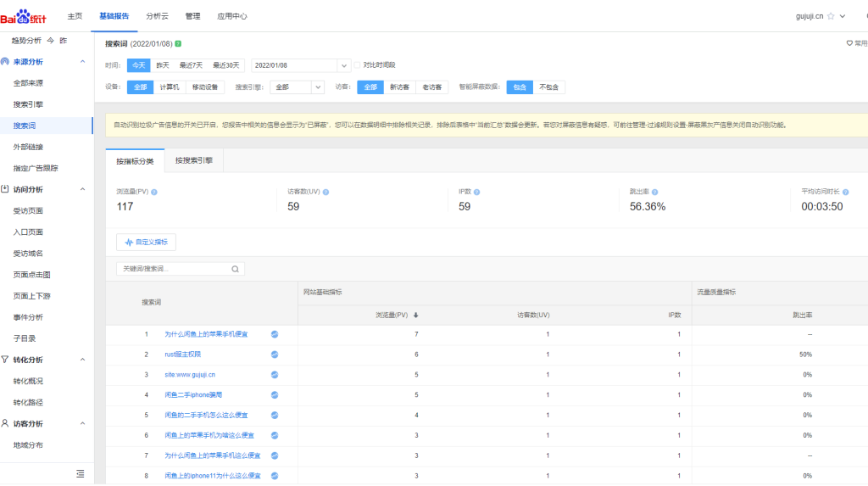The height and width of the screenshot is (486, 868).
Task: Open trend icon for 闲鱼上的iphone11为什么这么便宜
Action: tap(275, 476)
